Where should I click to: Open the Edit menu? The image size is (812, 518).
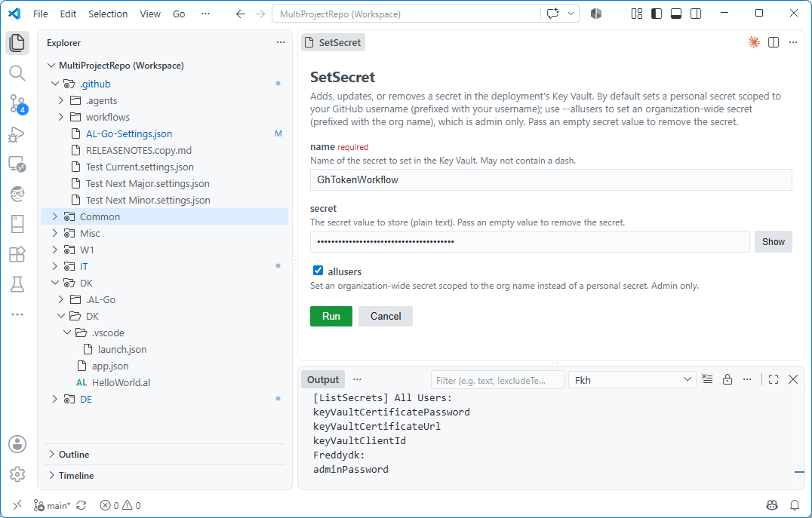click(x=68, y=14)
